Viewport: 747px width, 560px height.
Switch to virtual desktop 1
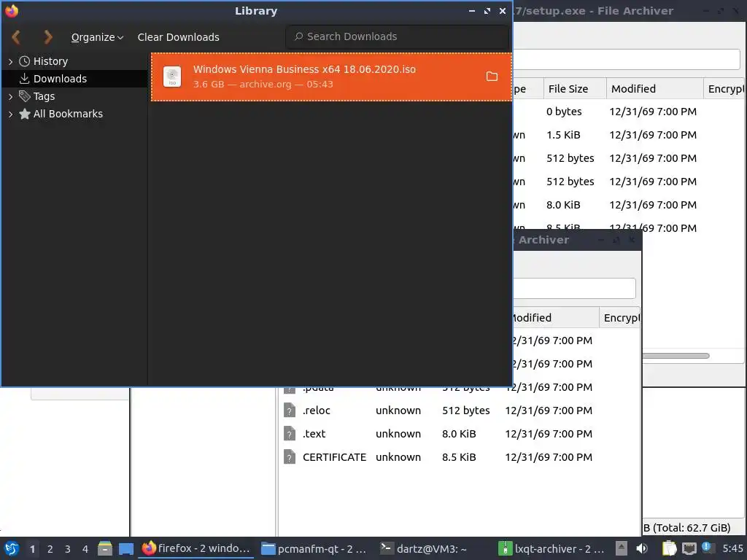point(32,549)
